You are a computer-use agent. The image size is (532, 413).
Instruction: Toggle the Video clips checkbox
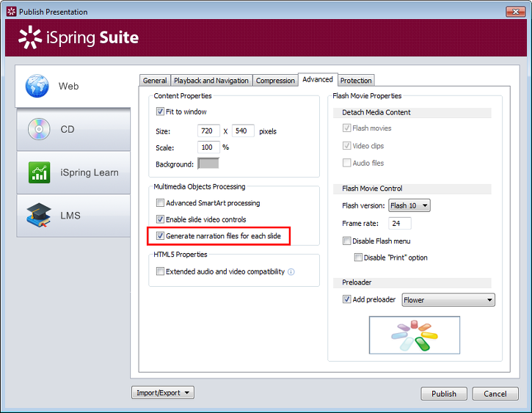[347, 145]
